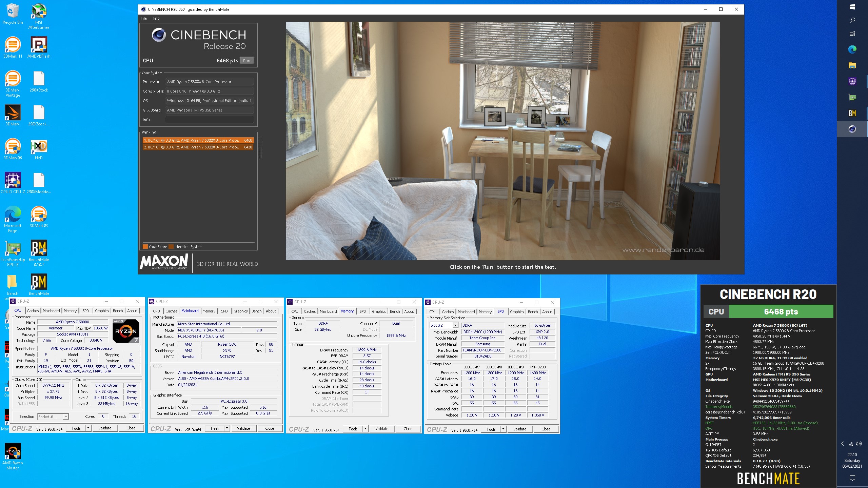Viewport: 868px width, 488px height.
Task: Launch HxD hex editor icon
Action: tap(39, 149)
